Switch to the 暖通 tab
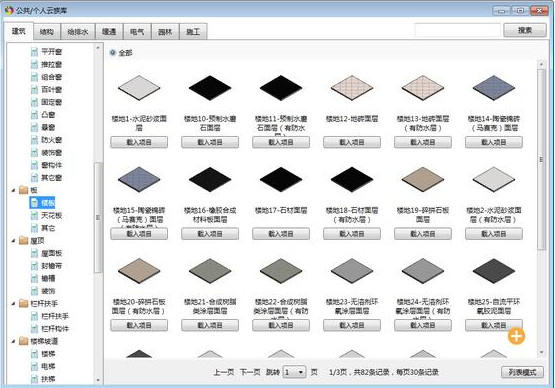The width and height of the screenshot is (555, 388). pos(109,32)
